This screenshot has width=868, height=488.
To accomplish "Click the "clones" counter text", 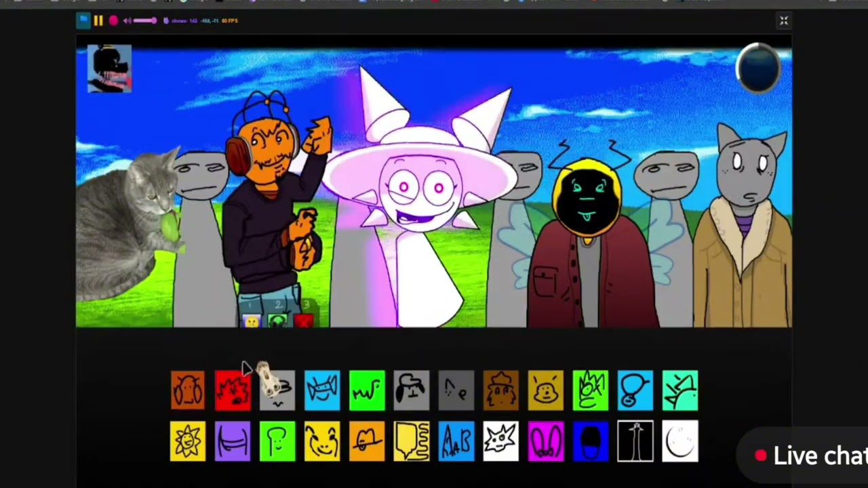I will pos(184,21).
